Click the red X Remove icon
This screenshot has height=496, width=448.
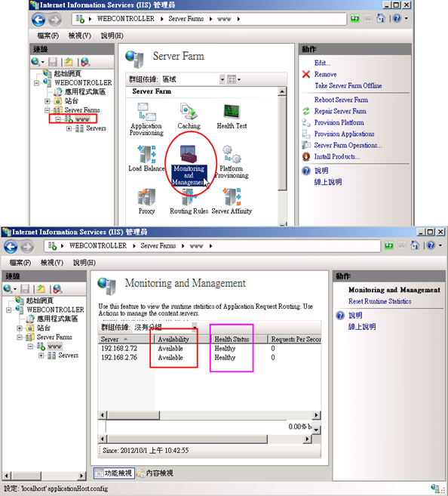[305, 74]
